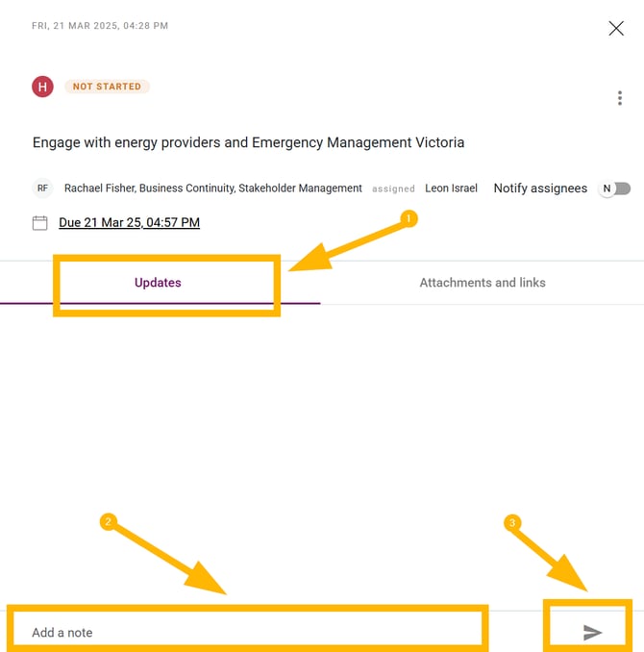Click the orange number 1 annotation marker
Screen dimensions: 644x652
(x=408, y=219)
